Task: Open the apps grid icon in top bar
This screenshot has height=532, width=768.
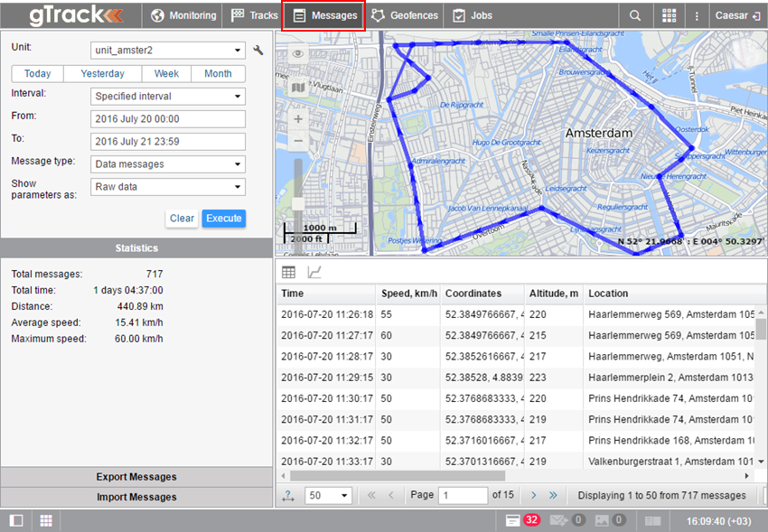Action: click(669, 15)
